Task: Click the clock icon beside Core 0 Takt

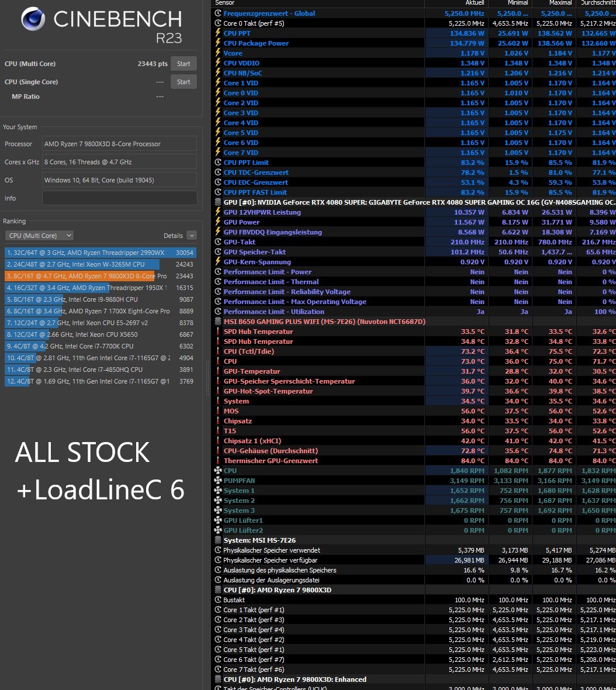Action: click(x=218, y=23)
